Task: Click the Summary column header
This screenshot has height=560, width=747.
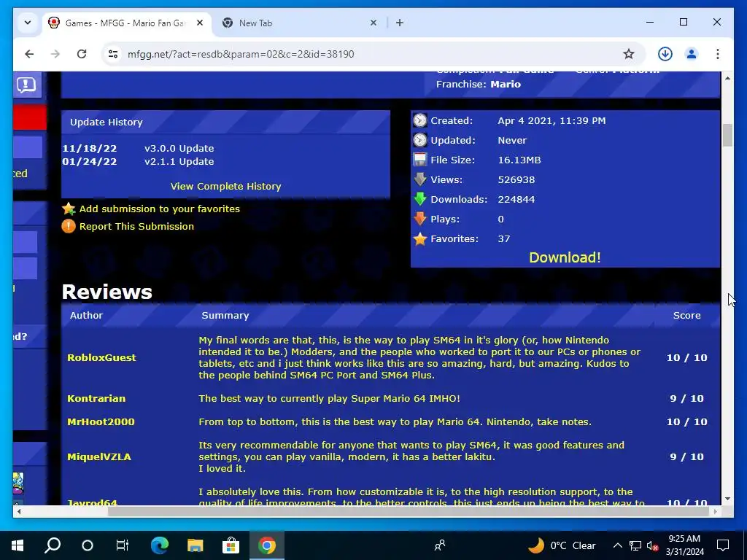Action: [225, 315]
